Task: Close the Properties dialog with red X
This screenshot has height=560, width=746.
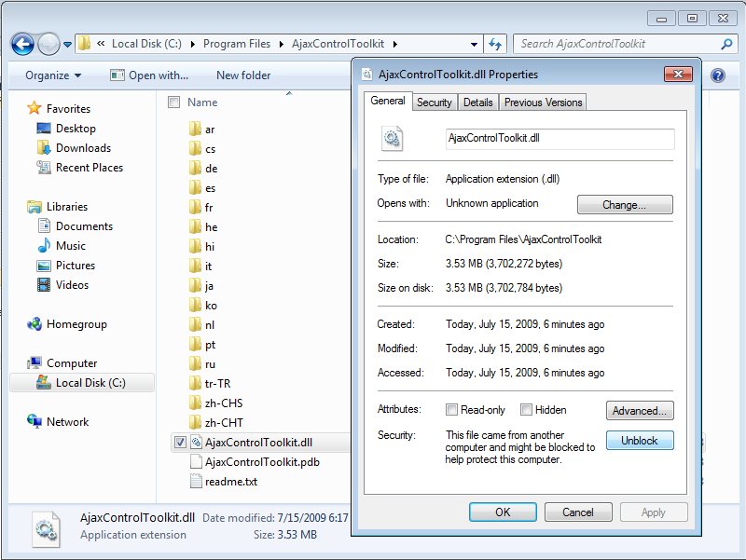Action: (678, 75)
